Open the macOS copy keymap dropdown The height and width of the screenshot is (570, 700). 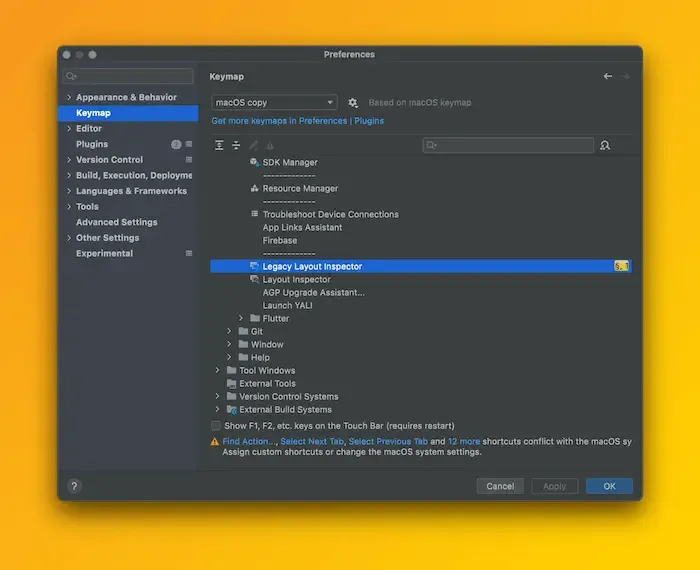point(275,103)
